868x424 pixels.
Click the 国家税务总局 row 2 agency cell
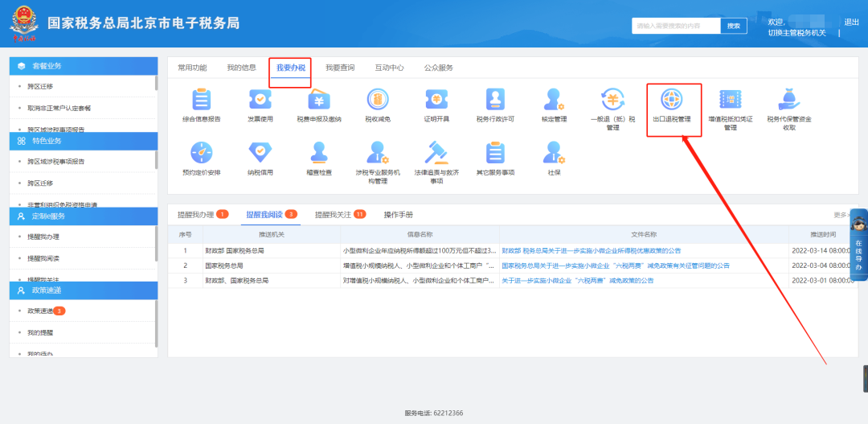(x=272, y=266)
